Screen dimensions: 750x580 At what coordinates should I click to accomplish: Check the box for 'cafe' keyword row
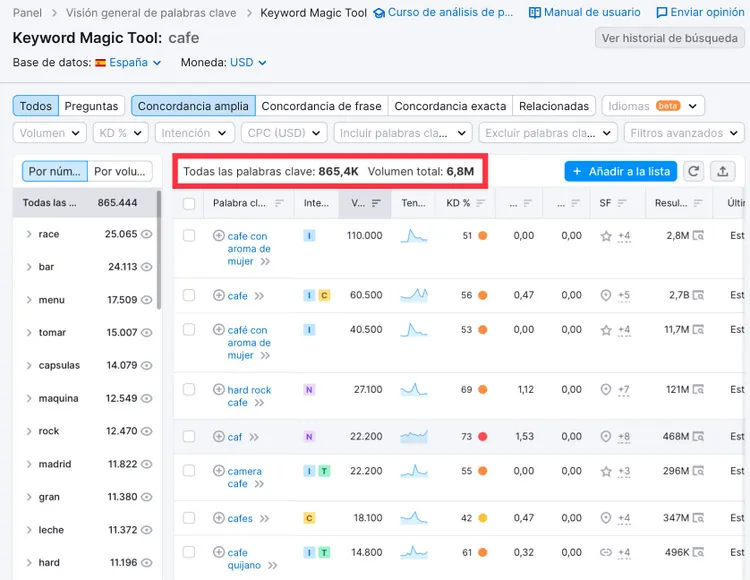[x=189, y=295]
